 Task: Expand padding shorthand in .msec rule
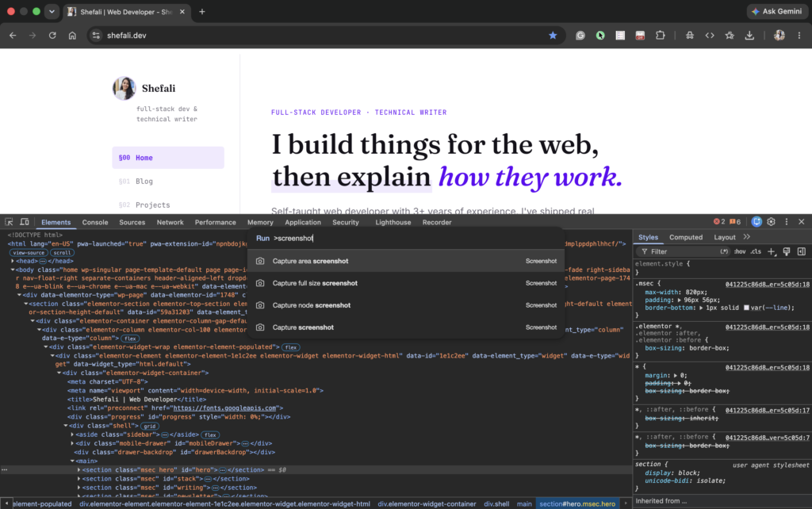point(679,300)
